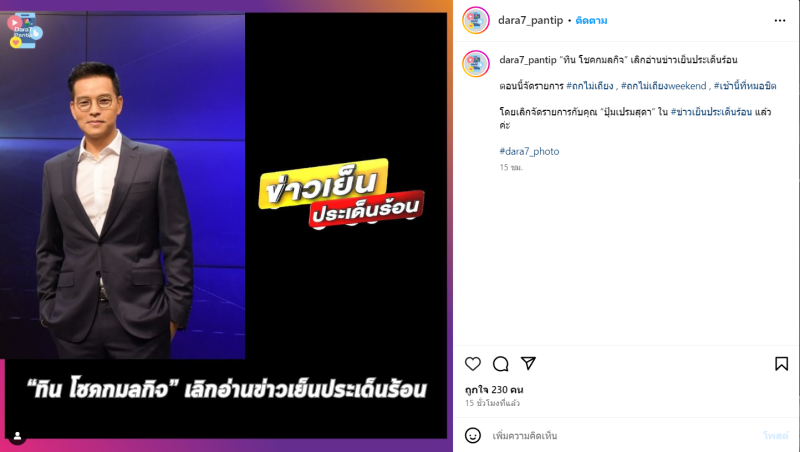View the 230 likes list
The image size is (800, 452).
coord(494,389)
